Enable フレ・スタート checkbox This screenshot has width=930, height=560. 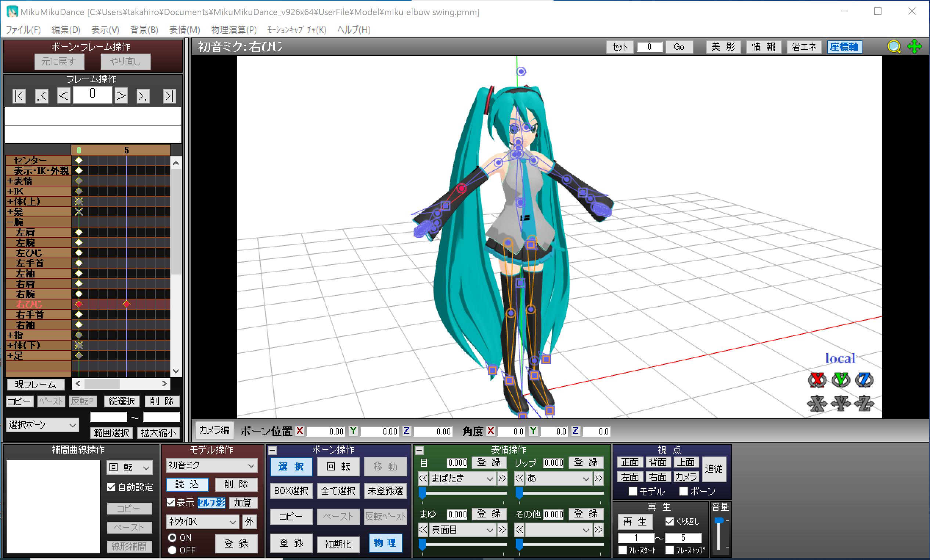pos(623,550)
